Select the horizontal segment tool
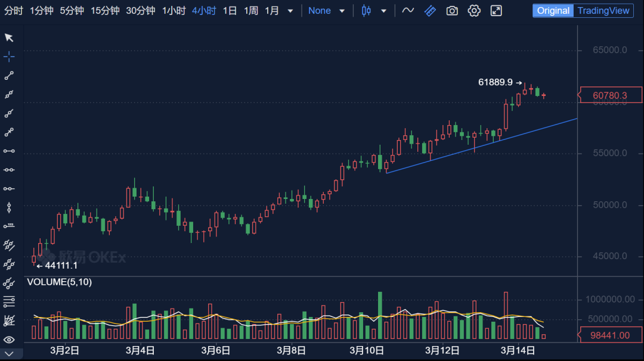The image size is (644, 361). click(x=9, y=151)
